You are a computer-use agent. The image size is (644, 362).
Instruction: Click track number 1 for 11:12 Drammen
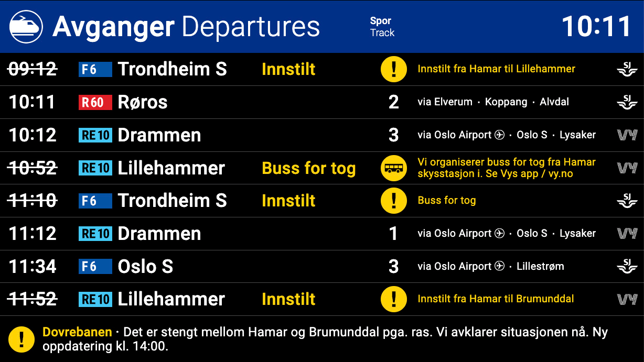(393, 234)
